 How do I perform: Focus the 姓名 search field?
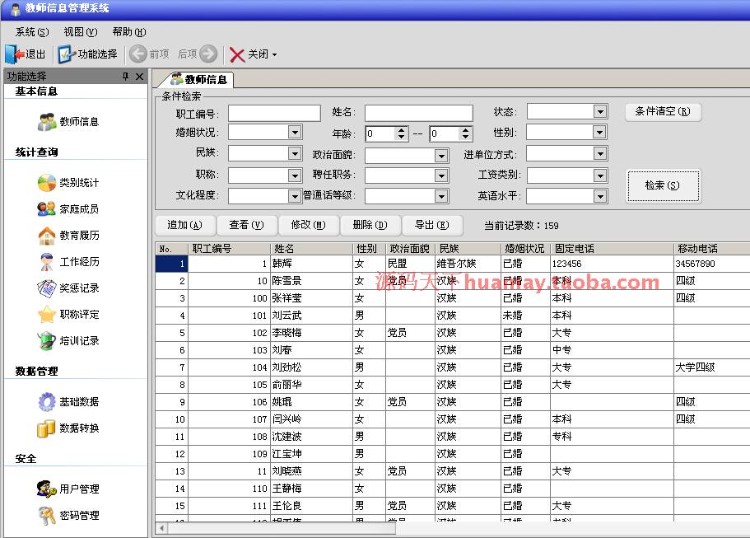pyautogui.click(x=419, y=113)
